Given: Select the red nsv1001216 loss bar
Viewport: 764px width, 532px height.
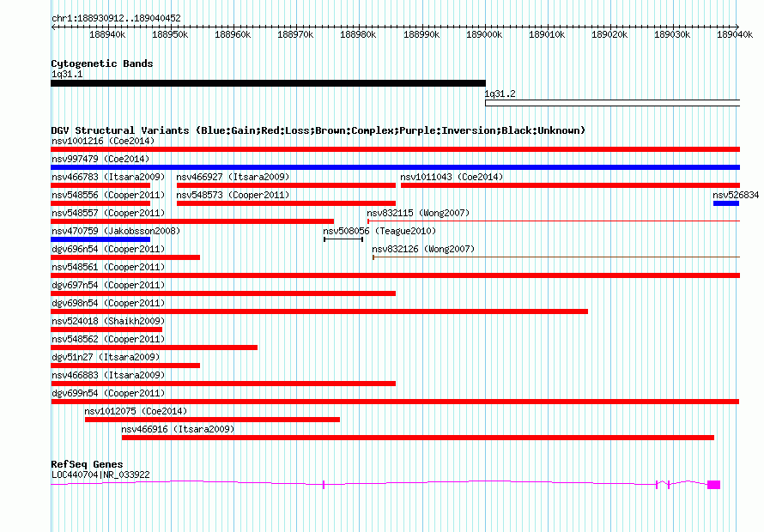Looking at the screenshot, I should [x=395, y=149].
